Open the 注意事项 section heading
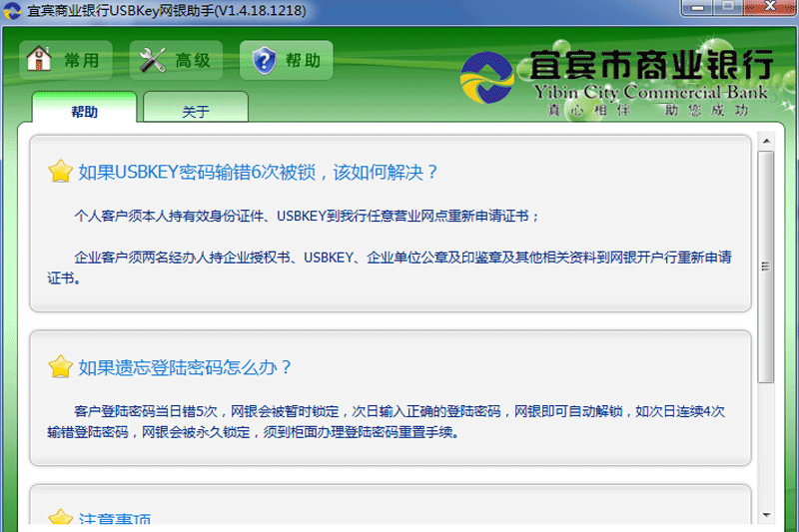This screenshot has height=532, width=799. [x=115, y=518]
